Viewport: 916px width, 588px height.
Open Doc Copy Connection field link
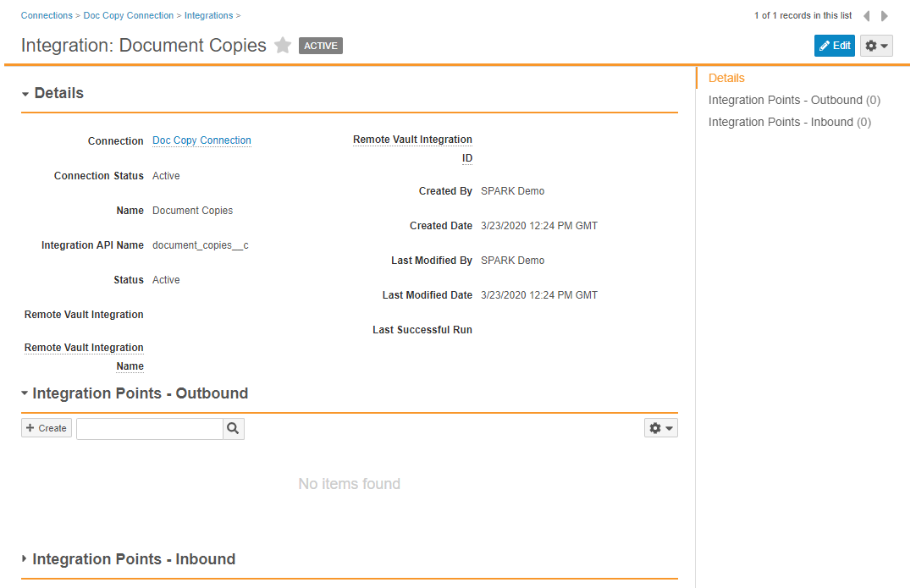click(x=201, y=140)
